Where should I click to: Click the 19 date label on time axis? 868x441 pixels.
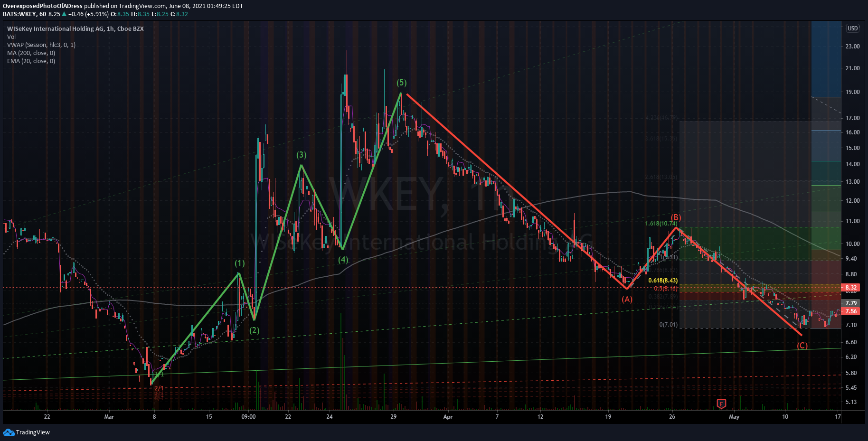608,417
